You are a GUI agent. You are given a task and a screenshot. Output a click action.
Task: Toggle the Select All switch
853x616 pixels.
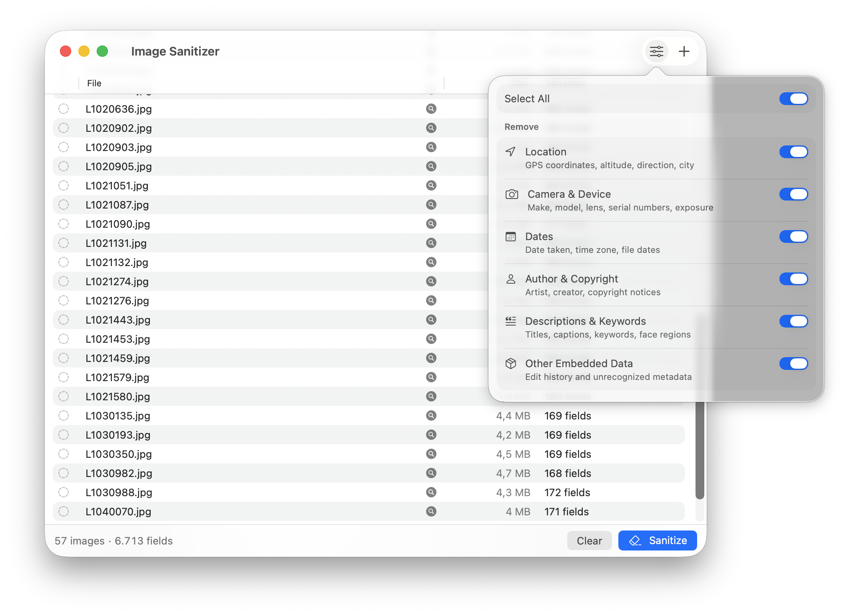tap(793, 99)
